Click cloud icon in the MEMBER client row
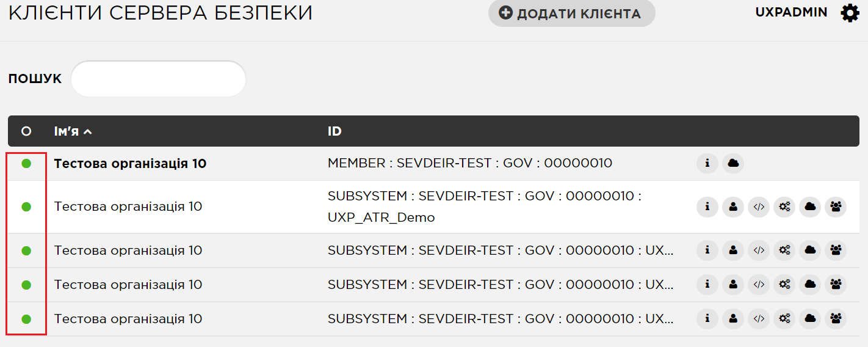 733,163
